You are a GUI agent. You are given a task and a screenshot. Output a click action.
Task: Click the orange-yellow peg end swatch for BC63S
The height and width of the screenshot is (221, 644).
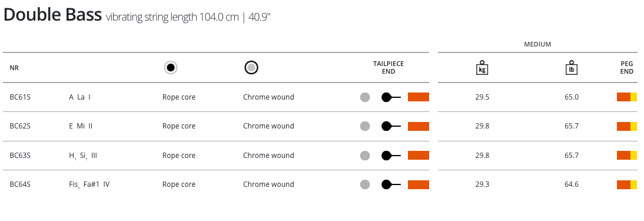tap(627, 156)
